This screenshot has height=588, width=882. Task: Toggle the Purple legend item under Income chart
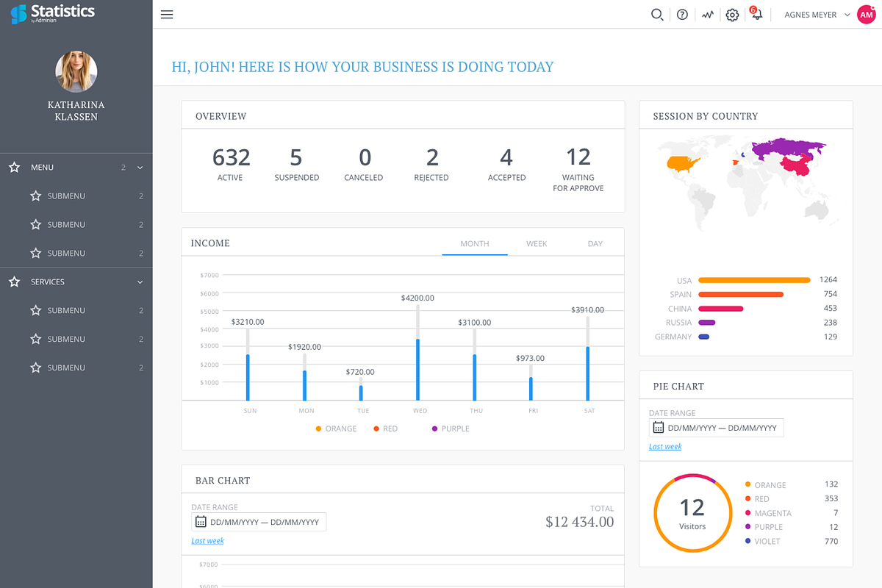[451, 429]
